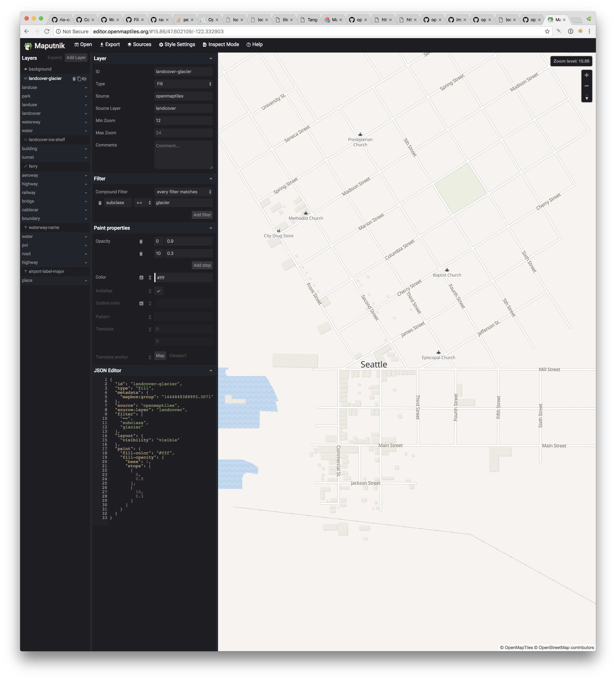This screenshot has height=680, width=616.
Task: Hide the landcover-glacier layer with the eye icon
Action: (x=84, y=79)
